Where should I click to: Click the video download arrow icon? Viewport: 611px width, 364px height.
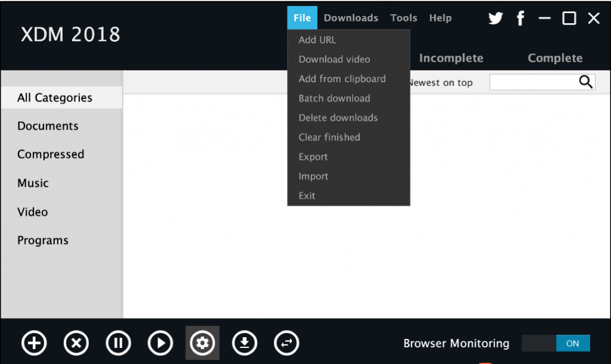click(x=245, y=343)
